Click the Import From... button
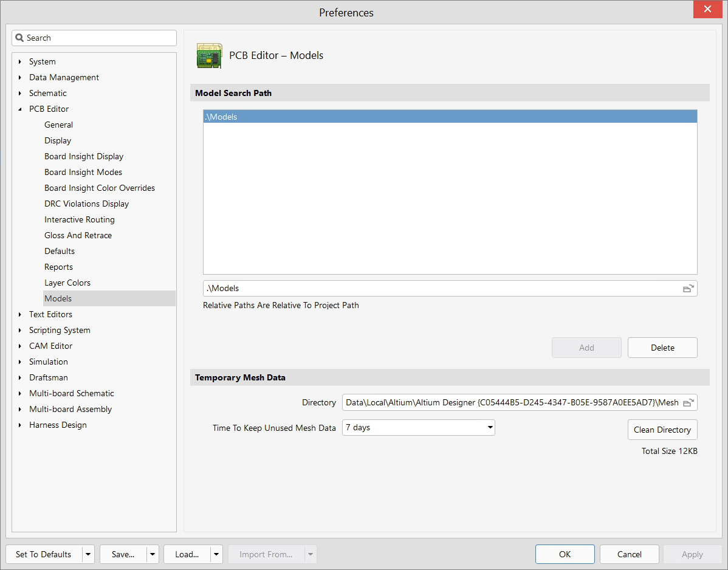This screenshot has height=570, width=728. click(x=266, y=554)
